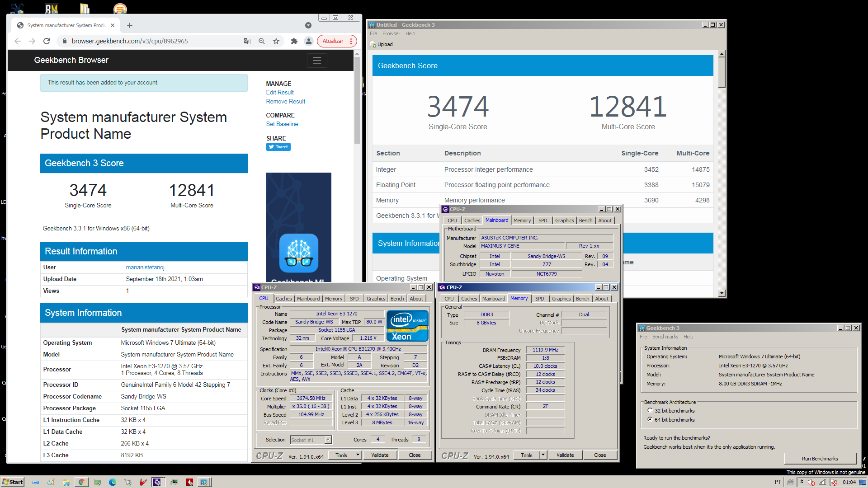Open the translate page icon
The width and height of the screenshot is (868, 488).
(247, 41)
